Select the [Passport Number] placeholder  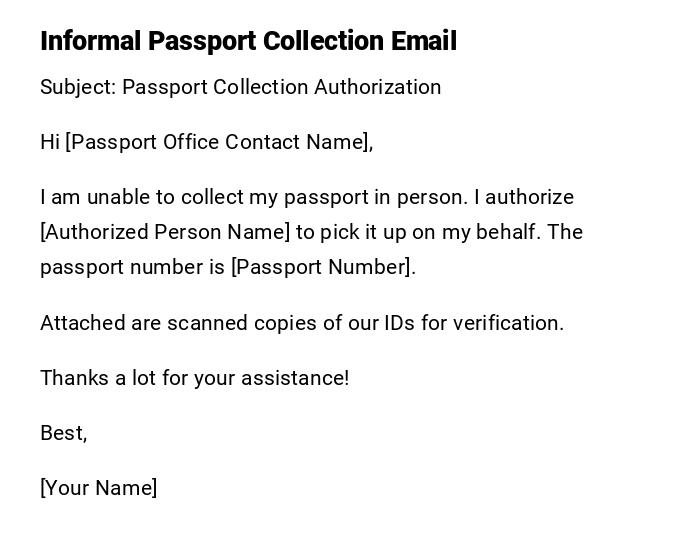[321, 267]
